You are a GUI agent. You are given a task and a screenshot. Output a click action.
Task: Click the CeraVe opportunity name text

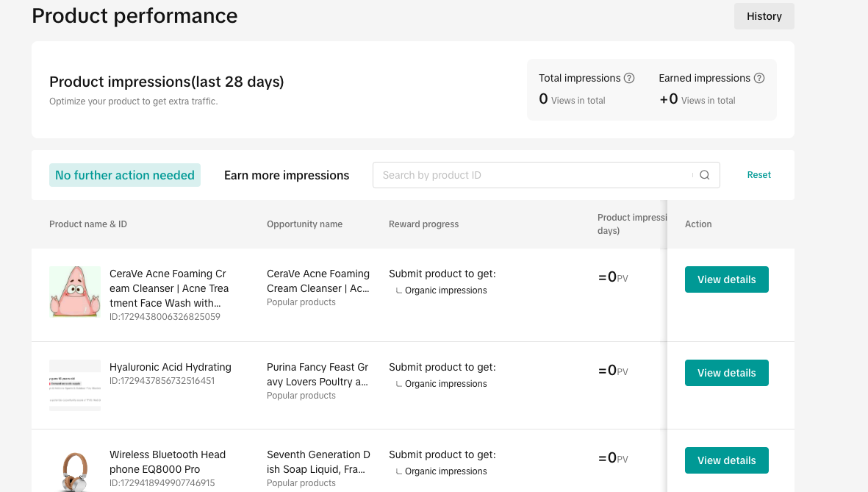click(x=318, y=281)
